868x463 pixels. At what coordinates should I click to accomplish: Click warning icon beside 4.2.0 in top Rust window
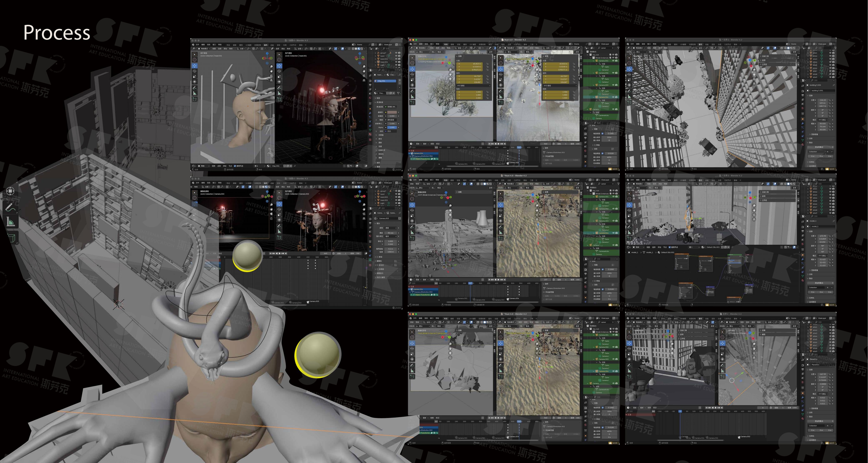610,169
